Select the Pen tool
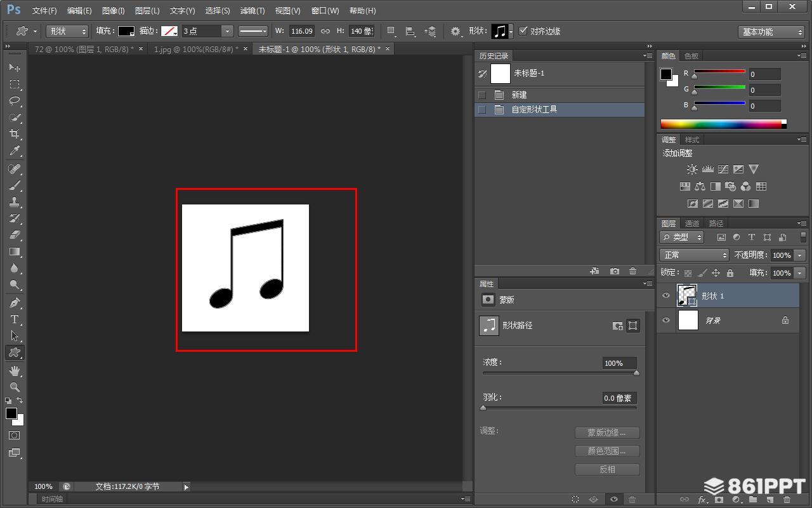 coord(15,303)
